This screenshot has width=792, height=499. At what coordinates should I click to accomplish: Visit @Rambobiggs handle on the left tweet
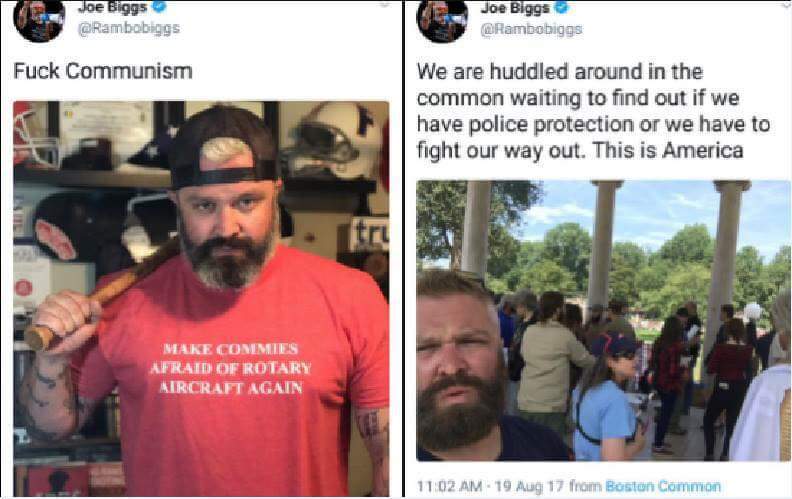coord(121,28)
